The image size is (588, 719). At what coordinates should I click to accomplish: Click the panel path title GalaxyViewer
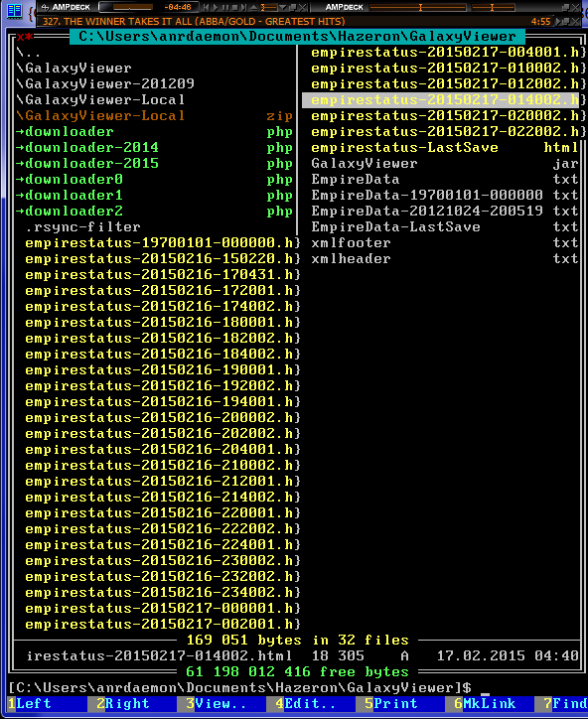coord(297,36)
